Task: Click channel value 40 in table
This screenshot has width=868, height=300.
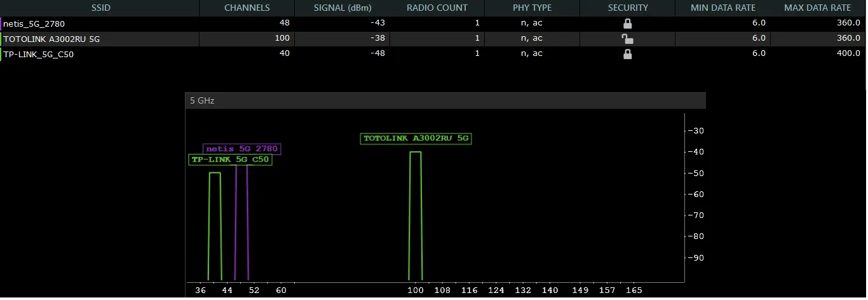Action: pos(284,53)
